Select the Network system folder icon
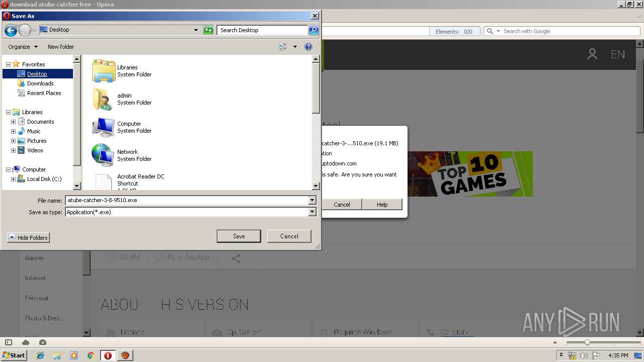Screen dimensions: 644x362 [104, 155]
